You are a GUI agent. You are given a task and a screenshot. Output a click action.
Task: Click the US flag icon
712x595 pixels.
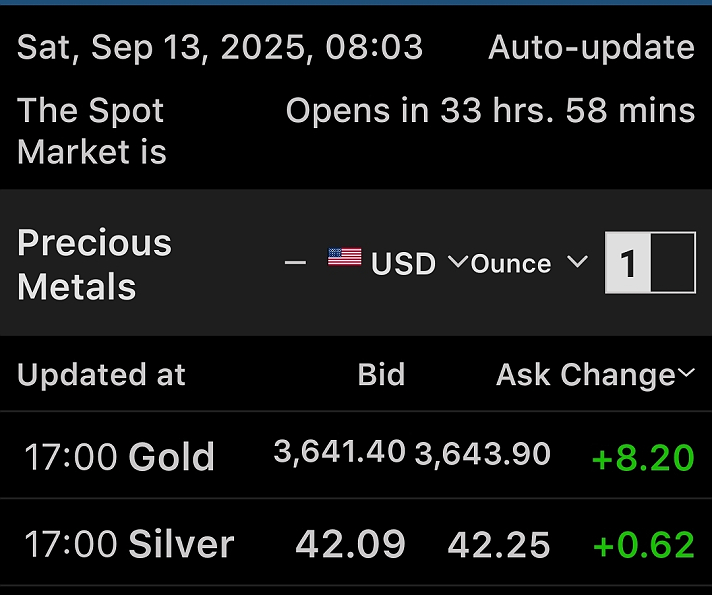pyautogui.click(x=344, y=259)
